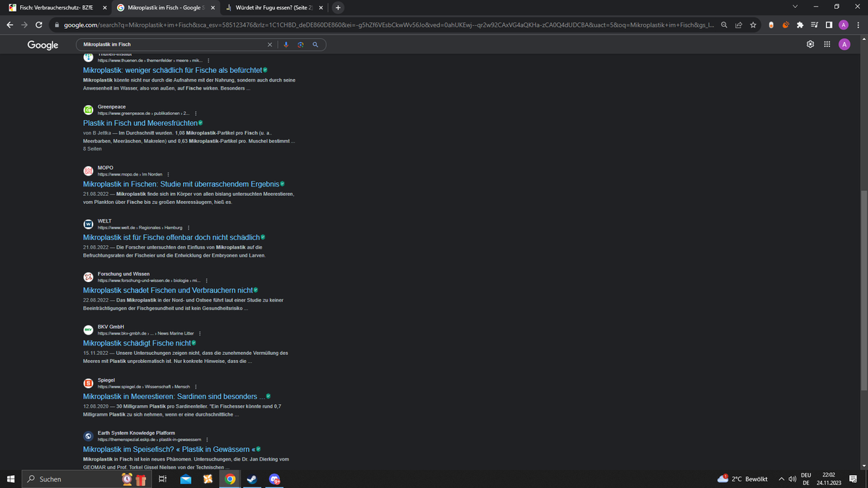Clear the Google search box
Viewport: 868px width, 488px height.
tap(270, 45)
